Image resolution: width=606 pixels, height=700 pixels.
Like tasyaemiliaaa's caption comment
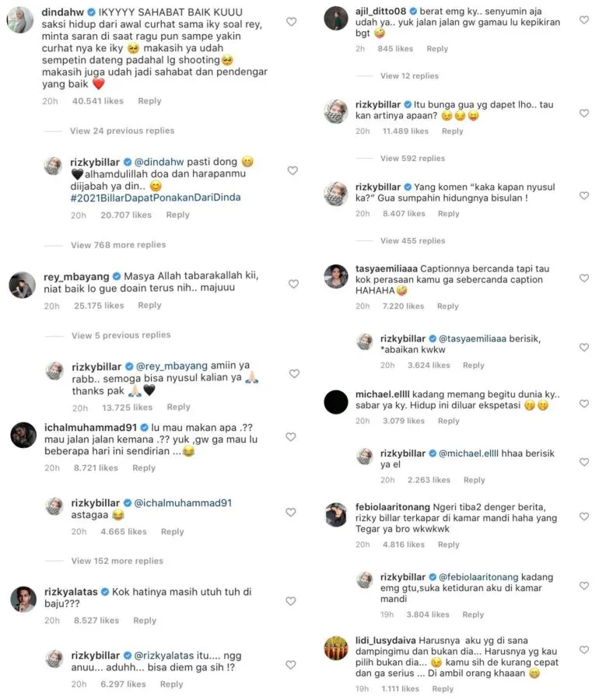(x=584, y=278)
